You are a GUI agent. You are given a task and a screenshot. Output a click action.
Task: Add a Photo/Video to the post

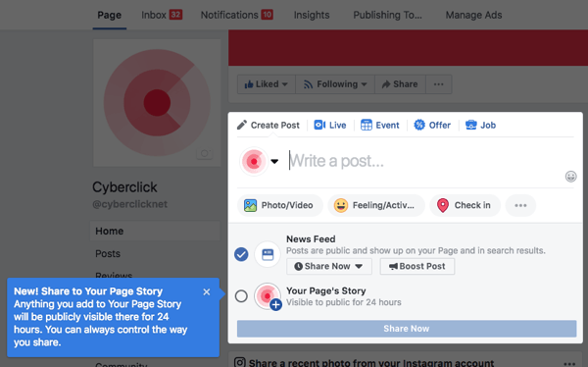point(279,205)
